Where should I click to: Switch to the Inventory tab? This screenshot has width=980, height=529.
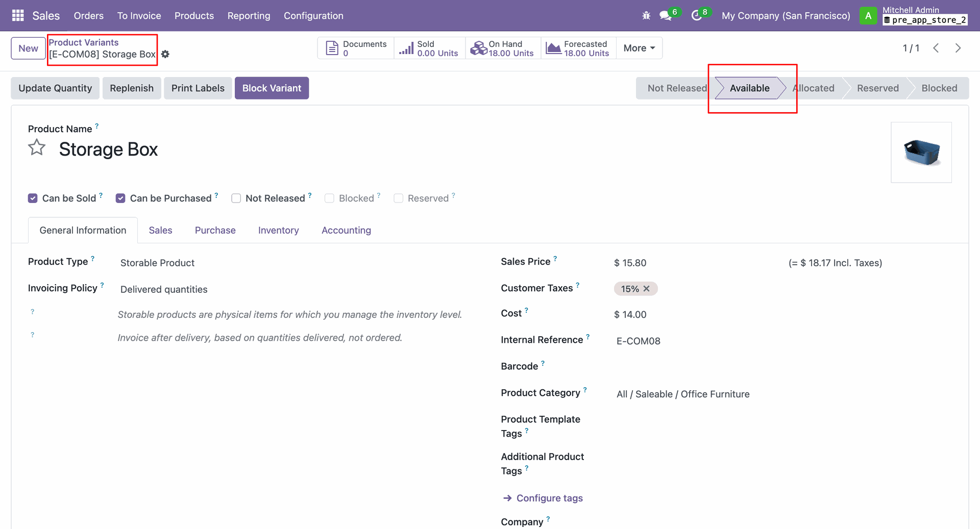pos(278,231)
